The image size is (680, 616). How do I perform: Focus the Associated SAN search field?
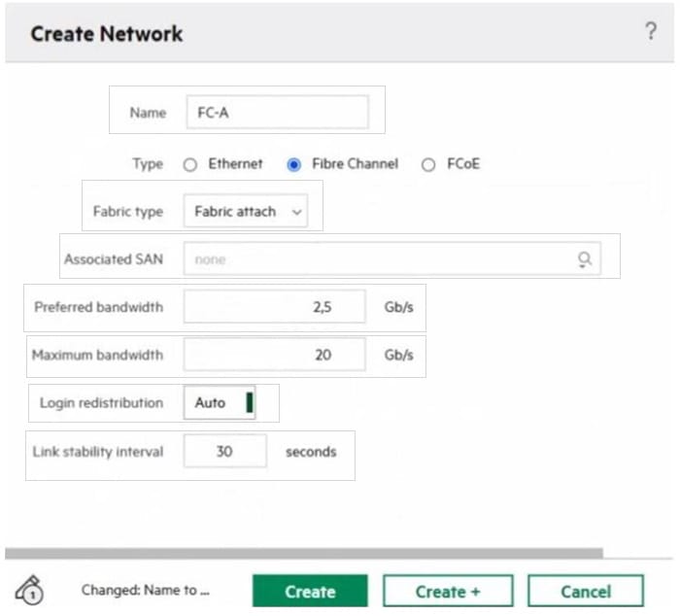tap(379, 259)
